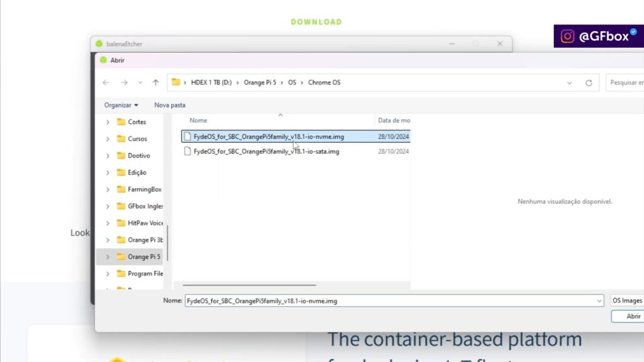The width and height of the screenshot is (644, 362).
Task: Go forward using the forward arrow
Action: coord(124,82)
